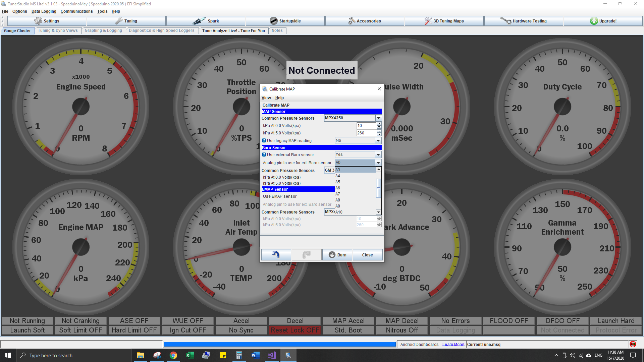Screen dimensions: 644x362
Task: Open the Communications menu
Action: 76,11
